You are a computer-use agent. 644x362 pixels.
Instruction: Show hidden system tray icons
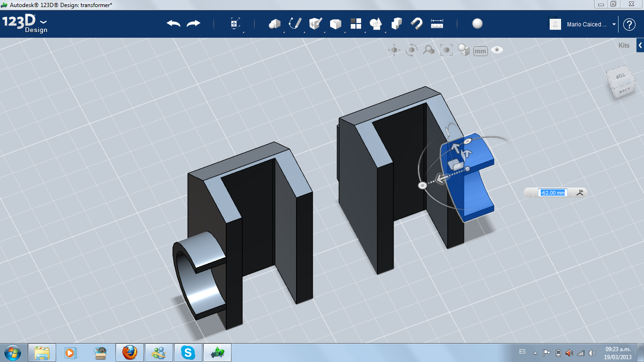click(x=535, y=353)
